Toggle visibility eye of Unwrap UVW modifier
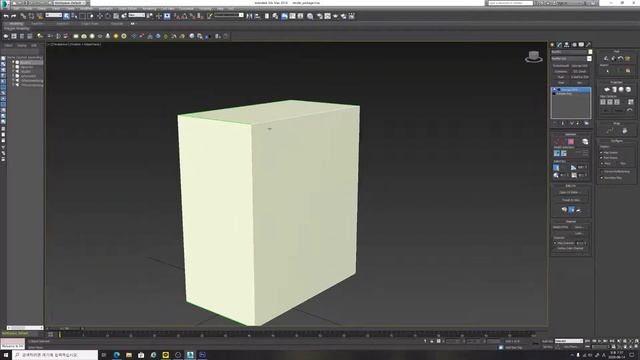The width and height of the screenshot is (640, 360). [554, 89]
